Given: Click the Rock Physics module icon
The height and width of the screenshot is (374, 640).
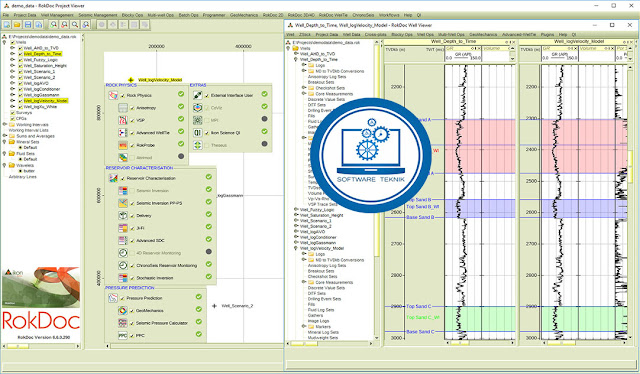Looking at the screenshot, I should click(x=113, y=96).
